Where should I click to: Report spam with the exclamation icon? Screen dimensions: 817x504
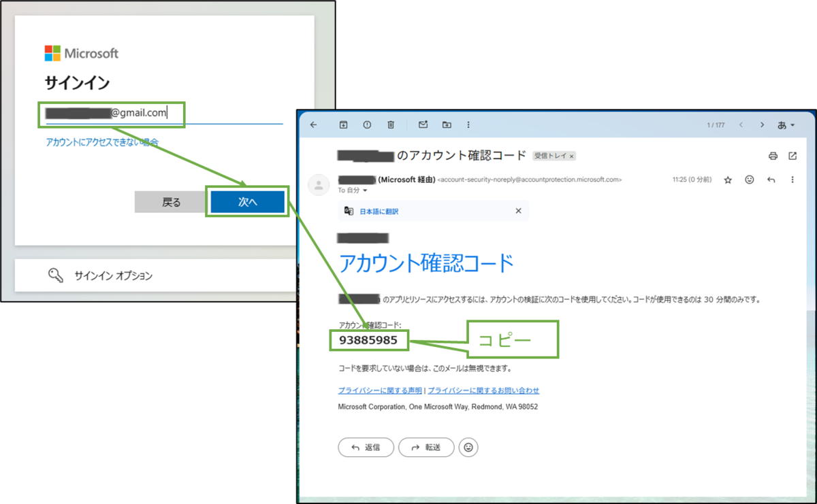[367, 124]
